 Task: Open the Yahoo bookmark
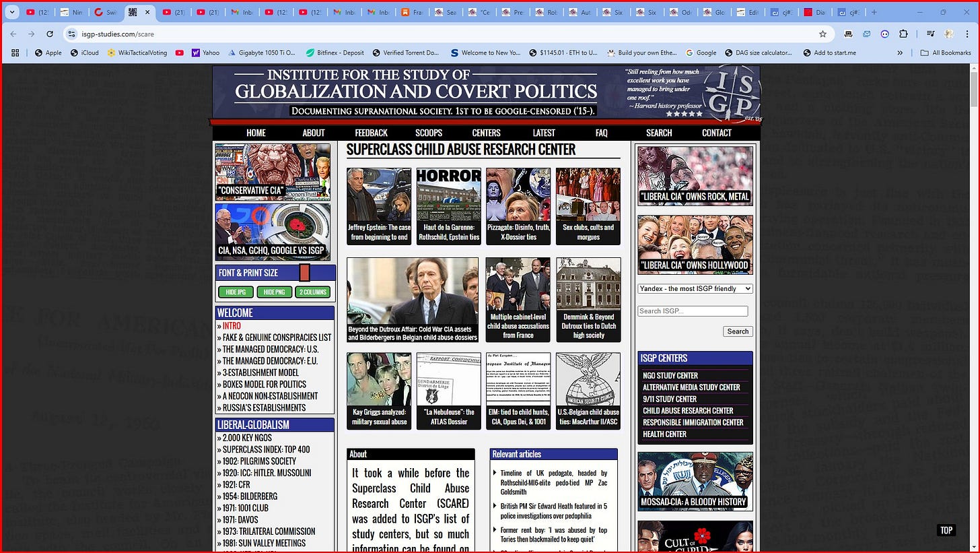pos(205,53)
